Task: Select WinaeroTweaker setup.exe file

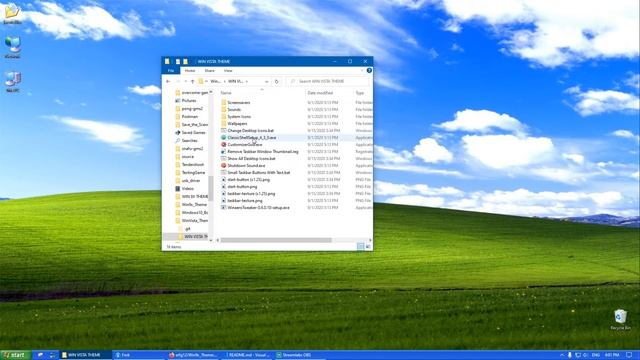Action: click(x=258, y=207)
